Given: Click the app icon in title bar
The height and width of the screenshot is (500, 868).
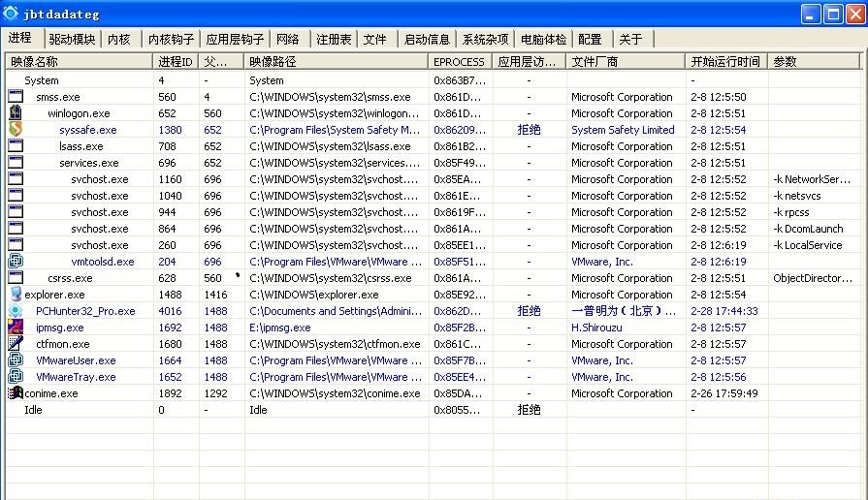Looking at the screenshot, I should pyautogui.click(x=12, y=14).
